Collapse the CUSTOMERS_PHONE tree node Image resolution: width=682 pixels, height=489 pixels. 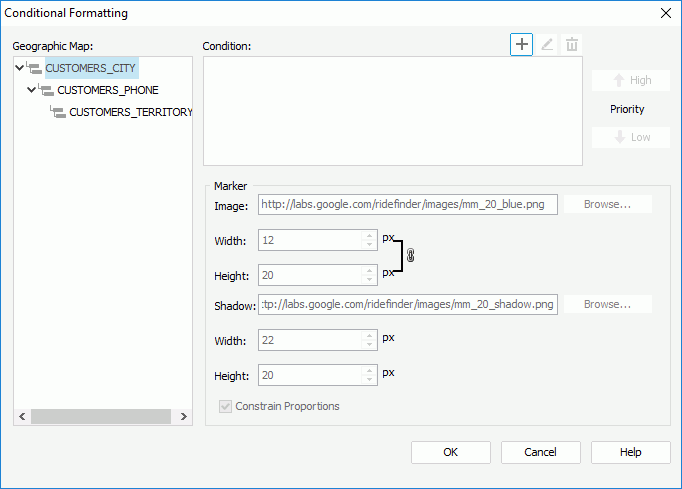(x=31, y=90)
